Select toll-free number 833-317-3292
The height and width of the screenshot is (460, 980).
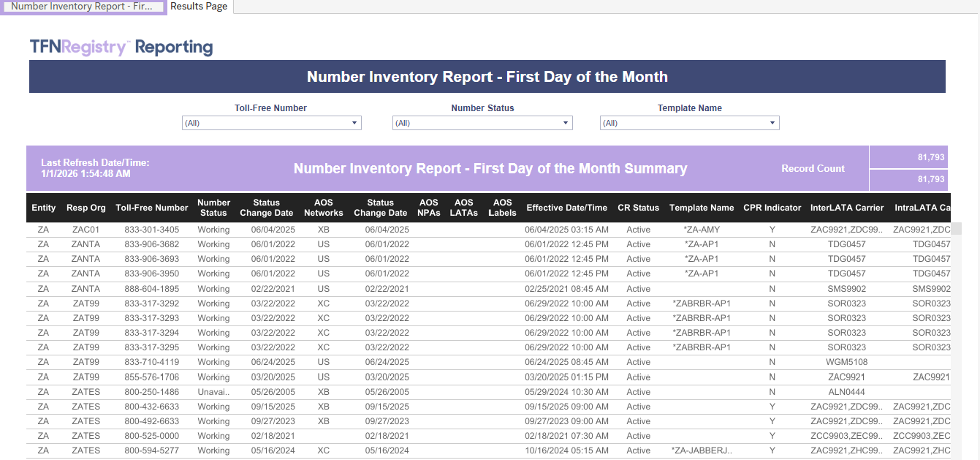pos(152,303)
